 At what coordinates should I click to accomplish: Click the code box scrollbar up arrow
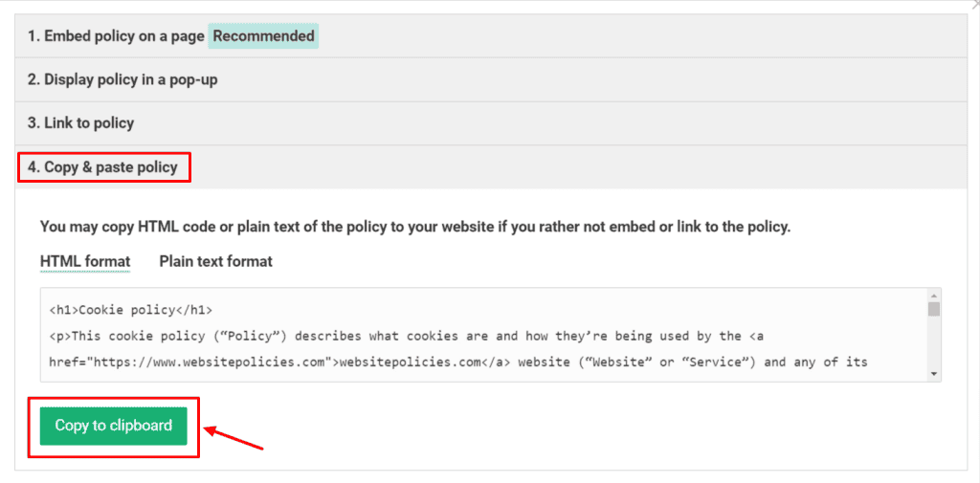click(934, 296)
